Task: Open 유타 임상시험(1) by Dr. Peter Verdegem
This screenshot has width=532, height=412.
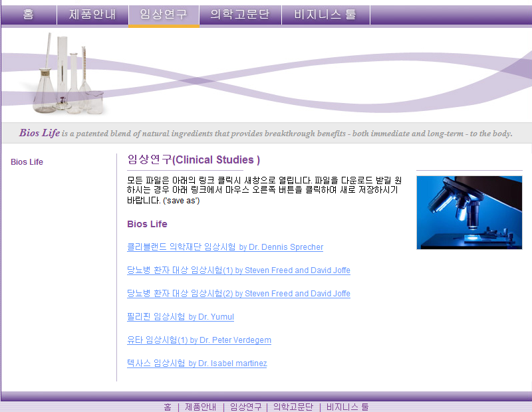Action: pyautogui.click(x=199, y=340)
